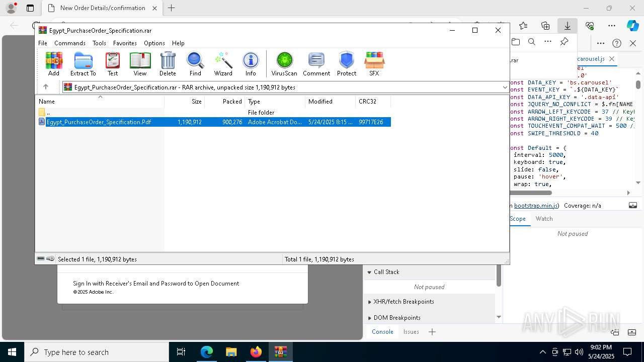The height and width of the screenshot is (362, 644).
Task: Open DevTools help icon
Action: tap(617, 43)
